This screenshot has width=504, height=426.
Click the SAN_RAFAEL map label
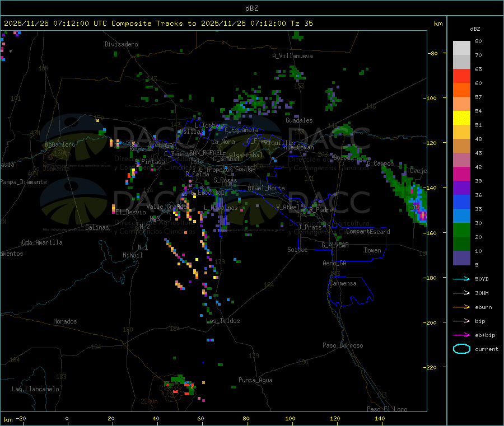pos(206,153)
